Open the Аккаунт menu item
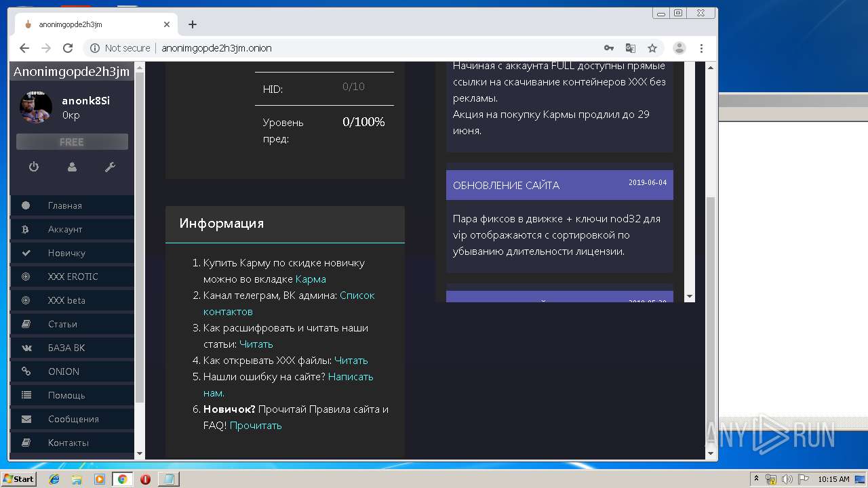Screen dimensions: 868x488 click(72, 229)
